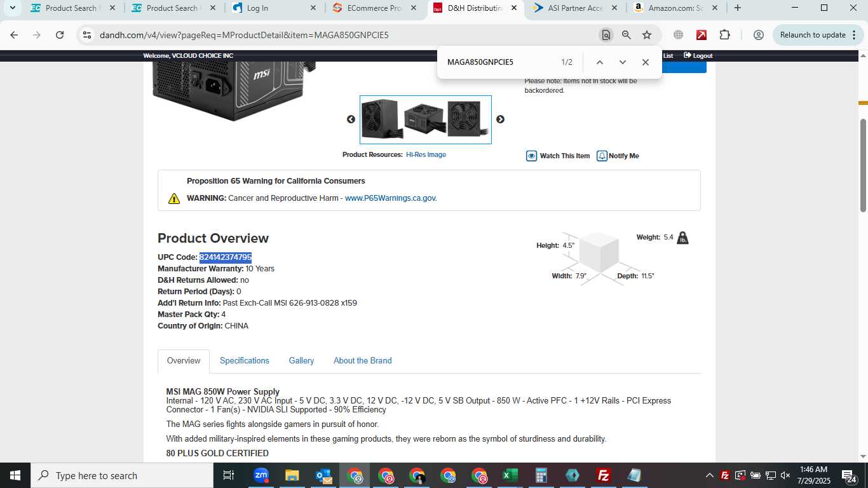This screenshot has width=868, height=488.
Task: Switch to the Specifications tab
Action: coord(245,361)
